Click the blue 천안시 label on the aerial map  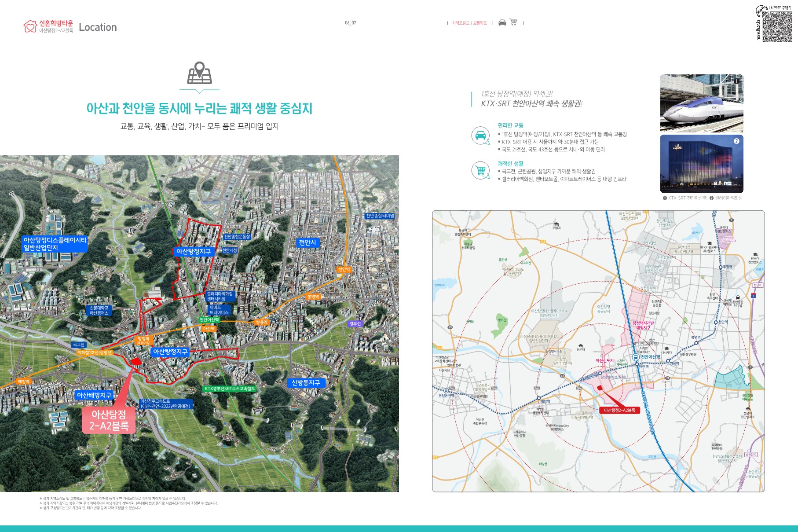click(307, 242)
